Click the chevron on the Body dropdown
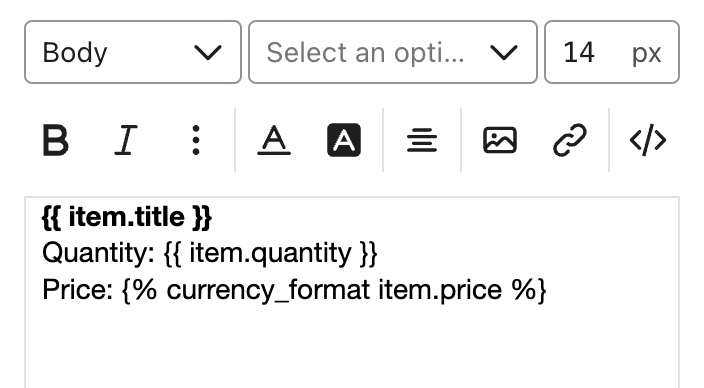The width and height of the screenshot is (704, 388). (208, 53)
